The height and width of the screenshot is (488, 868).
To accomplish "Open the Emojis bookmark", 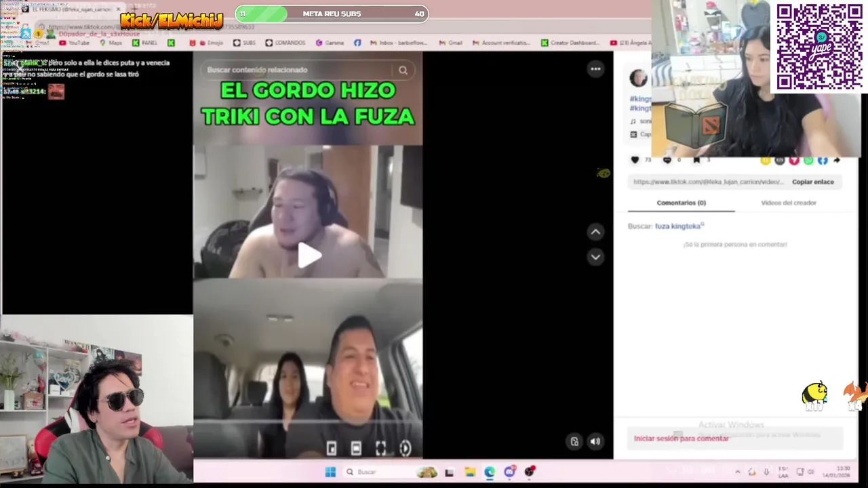I will [x=206, y=43].
